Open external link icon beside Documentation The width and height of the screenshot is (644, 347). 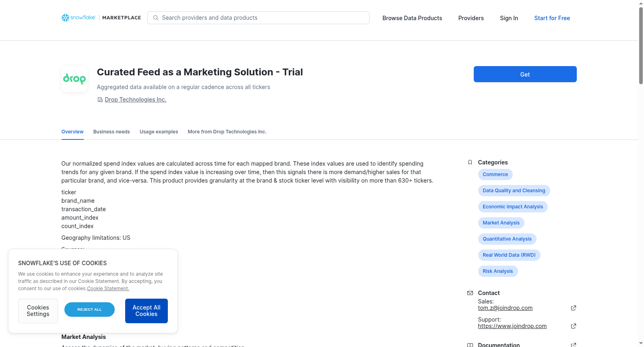click(574, 345)
